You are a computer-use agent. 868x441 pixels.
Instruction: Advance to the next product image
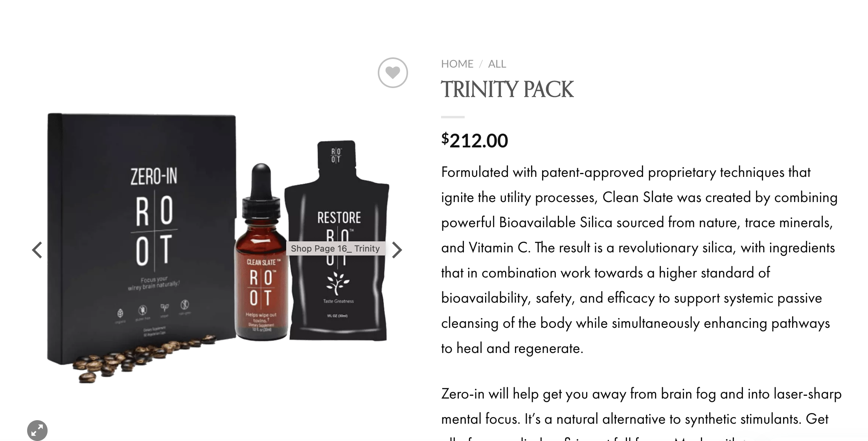397,250
